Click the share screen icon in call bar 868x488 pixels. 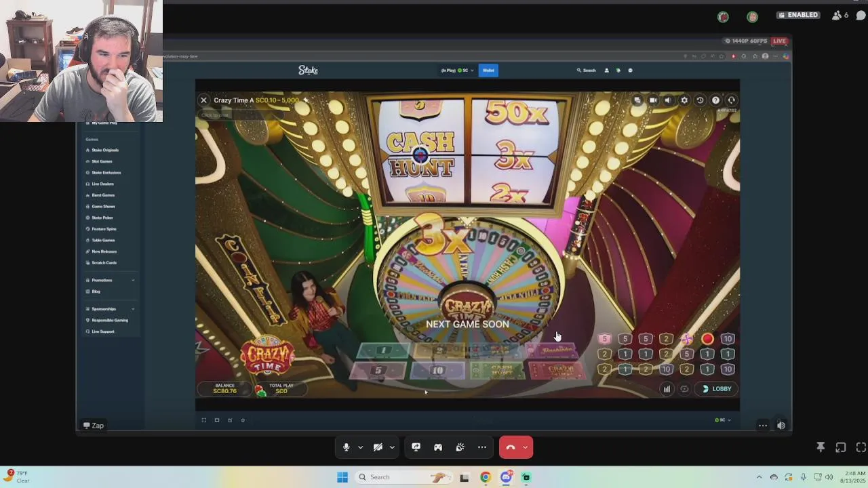416,447
